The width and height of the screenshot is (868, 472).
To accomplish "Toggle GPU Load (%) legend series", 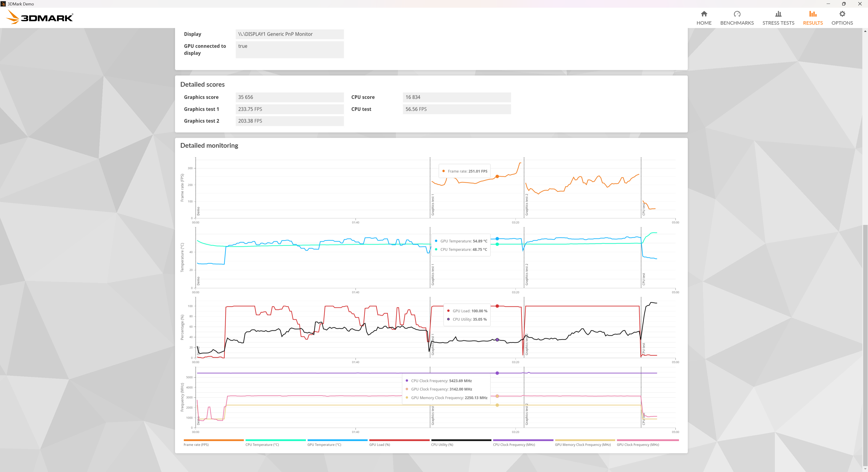I will [x=379, y=445].
